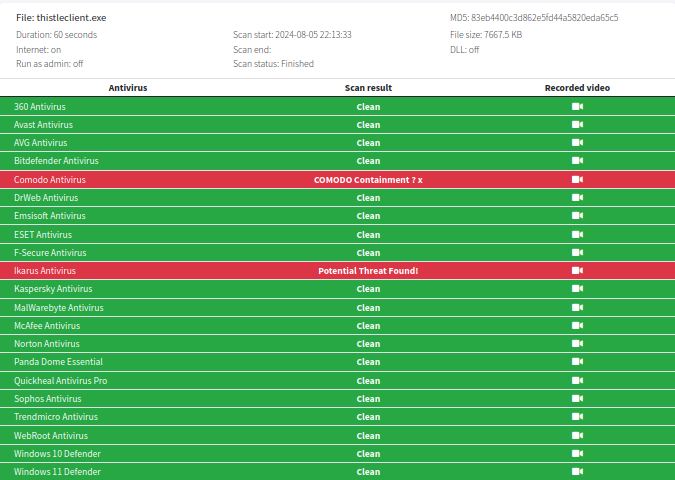This screenshot has width=675, height=480.
Task: Click WebRoot Antivirus name cell
Action: click(51, 436)
